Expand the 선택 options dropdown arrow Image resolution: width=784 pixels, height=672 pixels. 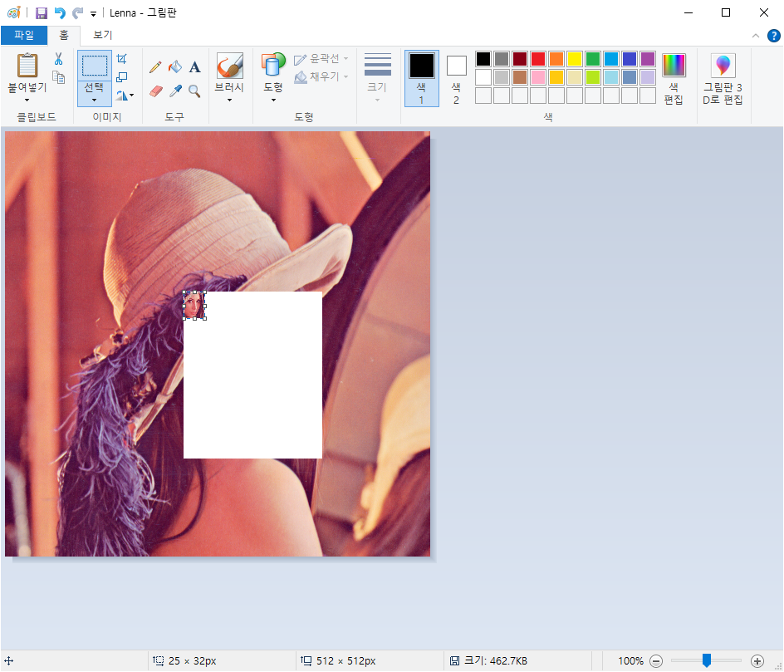point(94,100)
